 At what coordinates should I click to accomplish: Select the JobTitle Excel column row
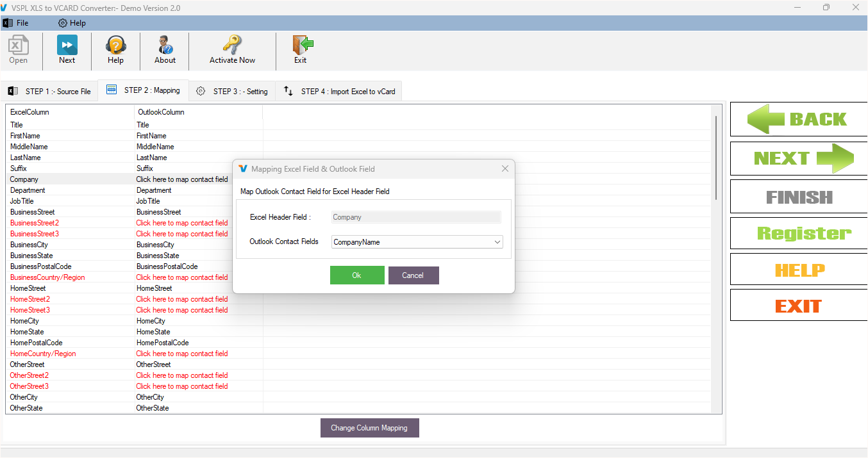coord(21,201)
